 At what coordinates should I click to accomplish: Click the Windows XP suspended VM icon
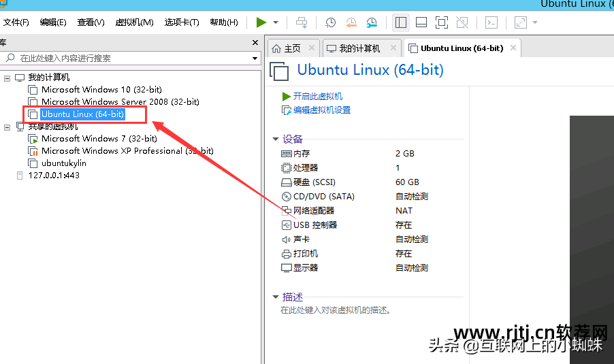[x=33, y=151]
